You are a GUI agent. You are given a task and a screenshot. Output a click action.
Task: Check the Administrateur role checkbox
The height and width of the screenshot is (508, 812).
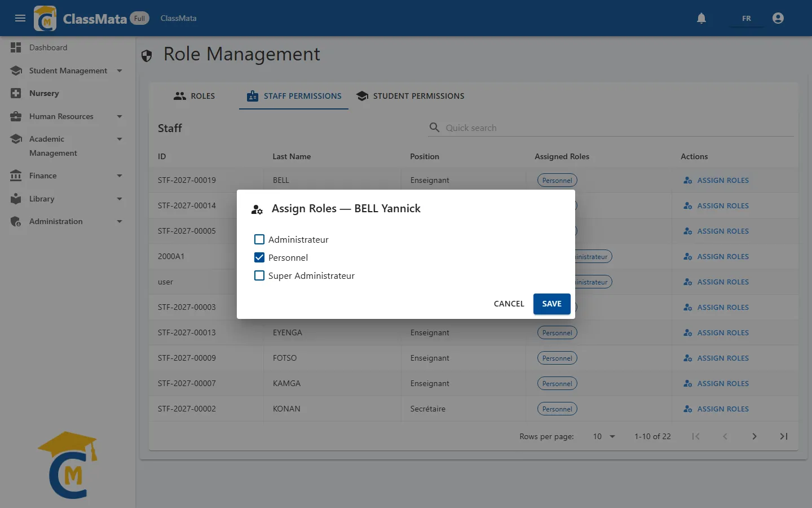pos(259,239)
